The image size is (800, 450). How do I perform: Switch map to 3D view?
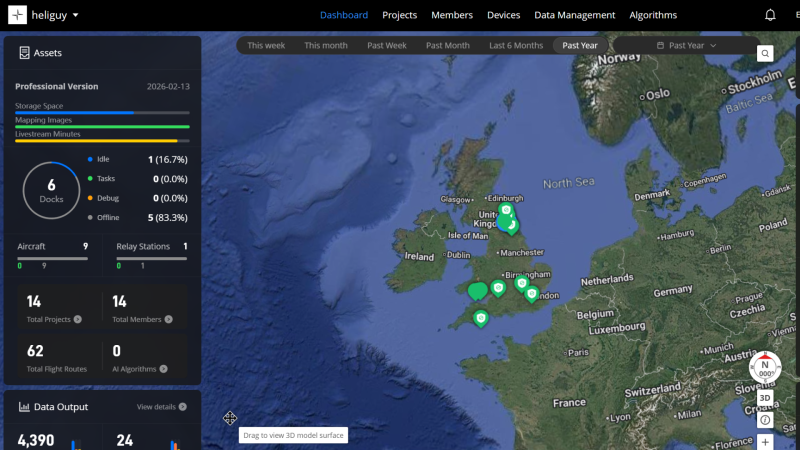pyautogui.click(x=765, y=398)
